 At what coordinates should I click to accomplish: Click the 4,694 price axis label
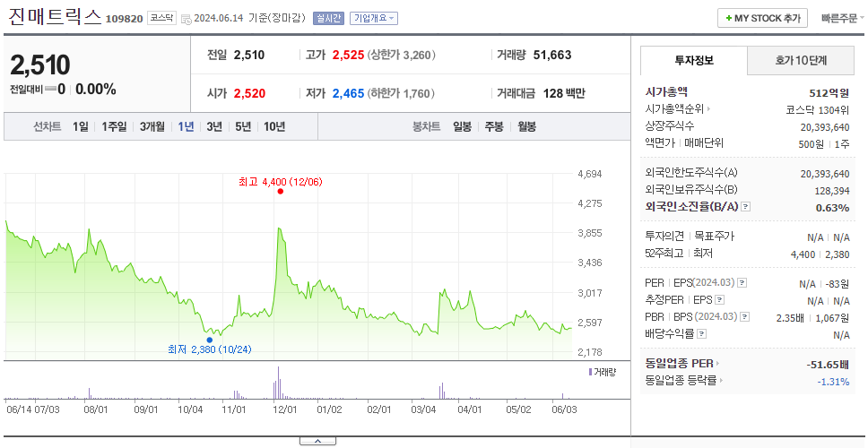[589, 174]
